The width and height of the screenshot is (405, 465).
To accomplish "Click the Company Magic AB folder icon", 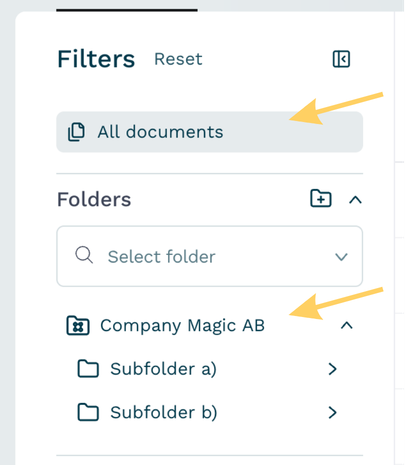I will (78, 326).
